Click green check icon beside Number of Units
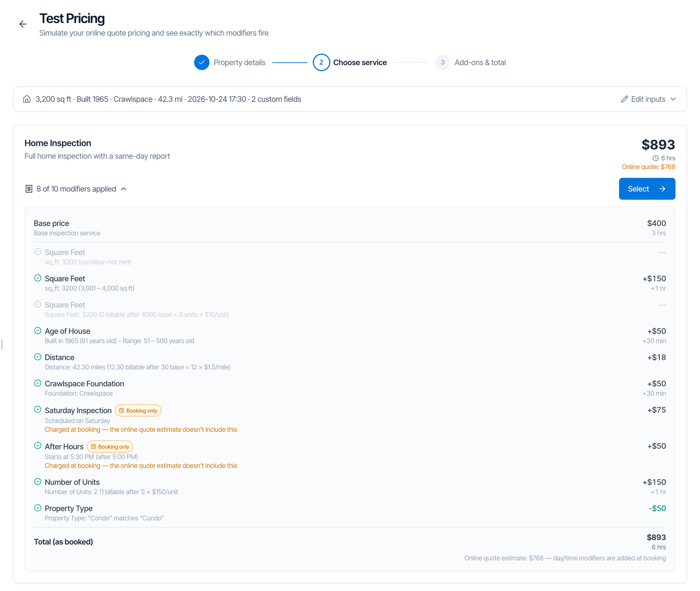Image resolution: width=700 pixels, height=591 pixels. 38,482
